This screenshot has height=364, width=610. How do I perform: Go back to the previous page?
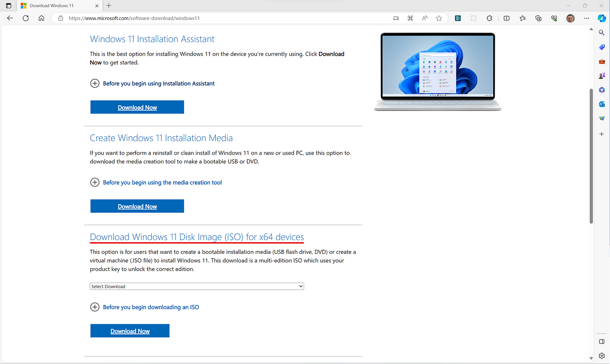[x=10, y=18]
